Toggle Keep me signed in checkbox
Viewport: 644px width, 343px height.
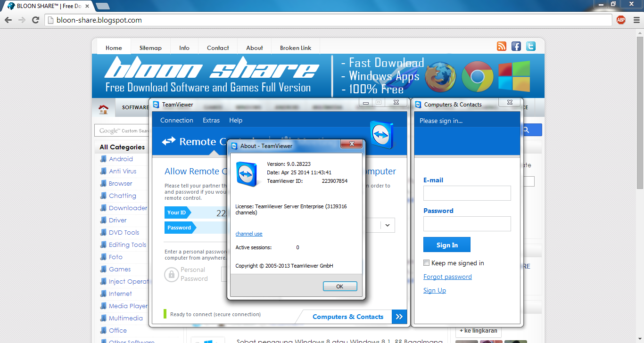[x=426, y=263]
